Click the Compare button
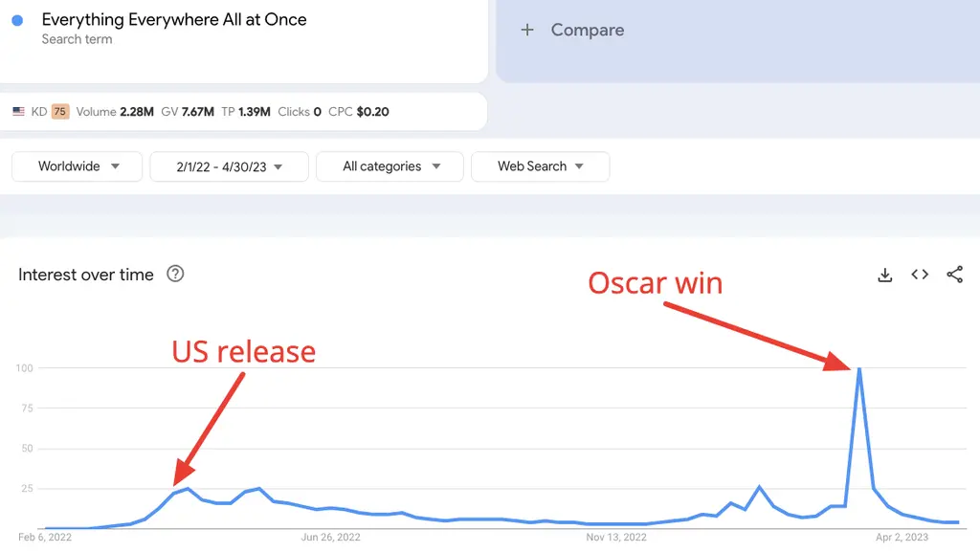Screen dimensions: 980x552 coord(572,30)
